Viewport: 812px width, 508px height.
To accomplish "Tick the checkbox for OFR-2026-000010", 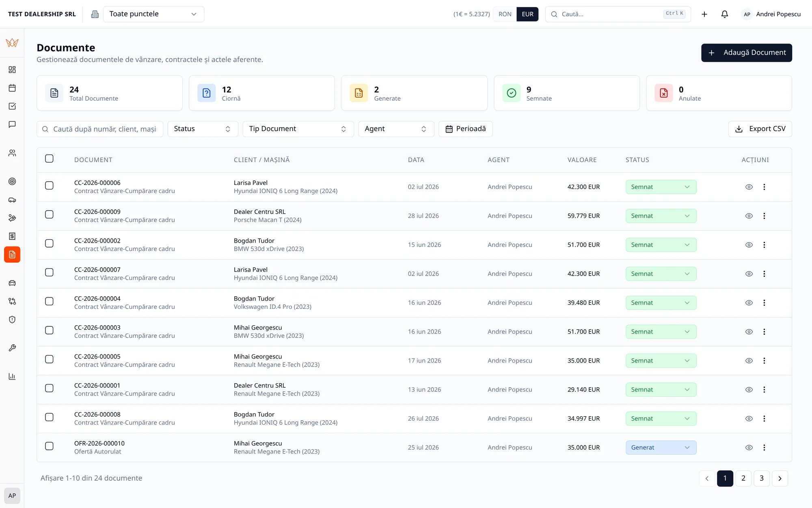I will (49, 446).
